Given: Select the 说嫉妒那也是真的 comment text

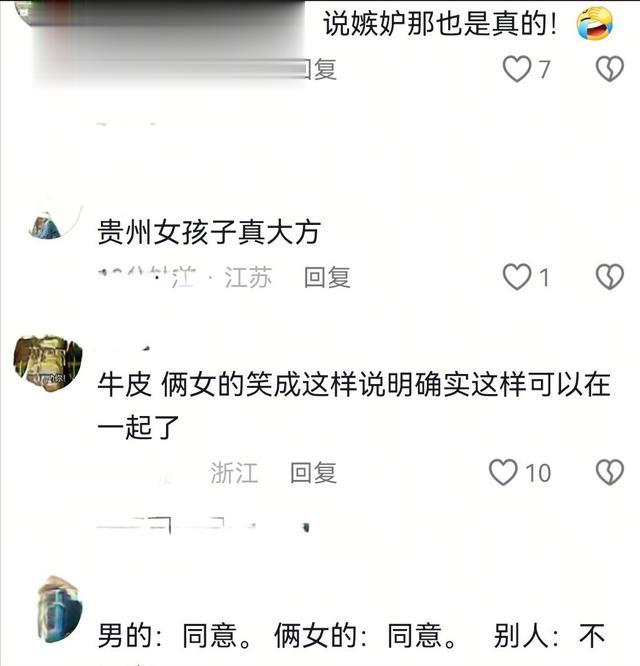Looking at the screenshot, I should click(x=440, y=24).
